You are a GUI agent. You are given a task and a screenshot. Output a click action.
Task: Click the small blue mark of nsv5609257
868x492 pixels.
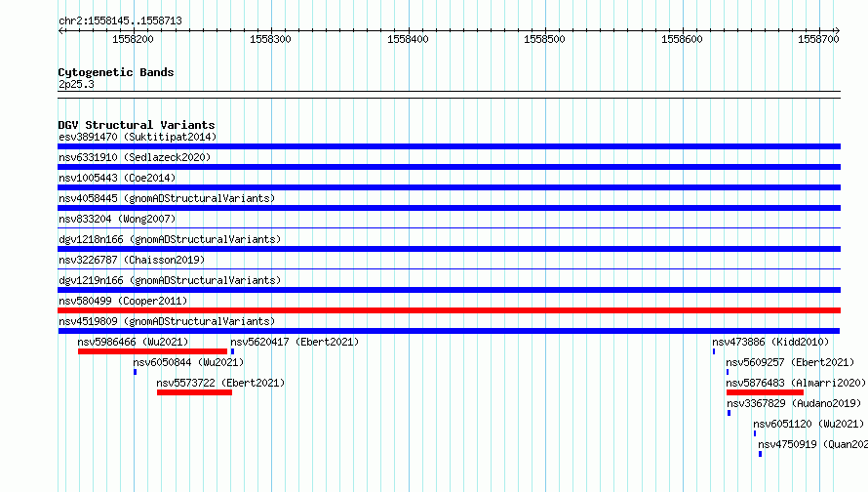coord(728,372)
